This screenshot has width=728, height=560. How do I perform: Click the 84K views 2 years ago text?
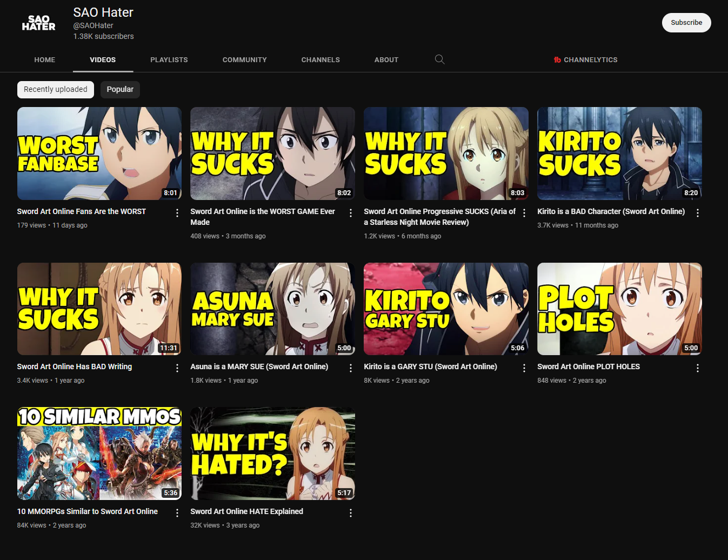(x=52, y=525)
